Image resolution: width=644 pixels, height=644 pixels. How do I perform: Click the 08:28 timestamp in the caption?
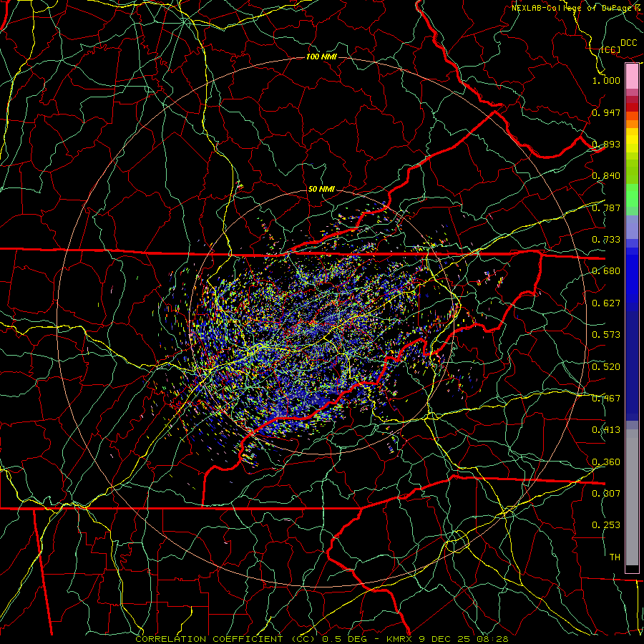[x=492, y=639]
